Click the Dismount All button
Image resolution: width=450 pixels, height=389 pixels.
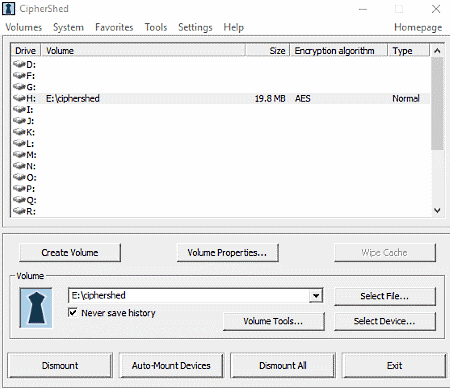point(283,366)
